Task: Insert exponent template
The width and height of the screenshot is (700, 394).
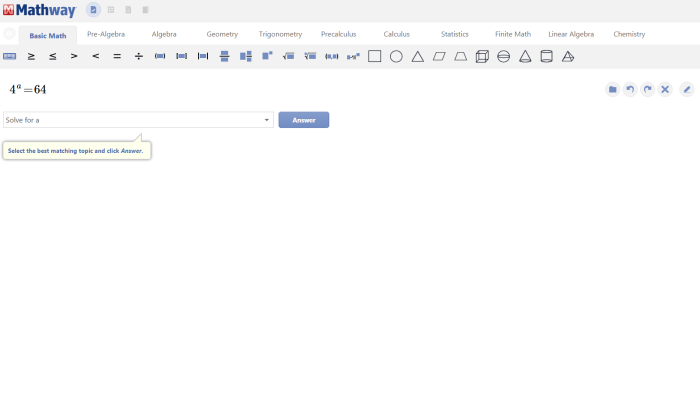Action: tap(267, 56)
